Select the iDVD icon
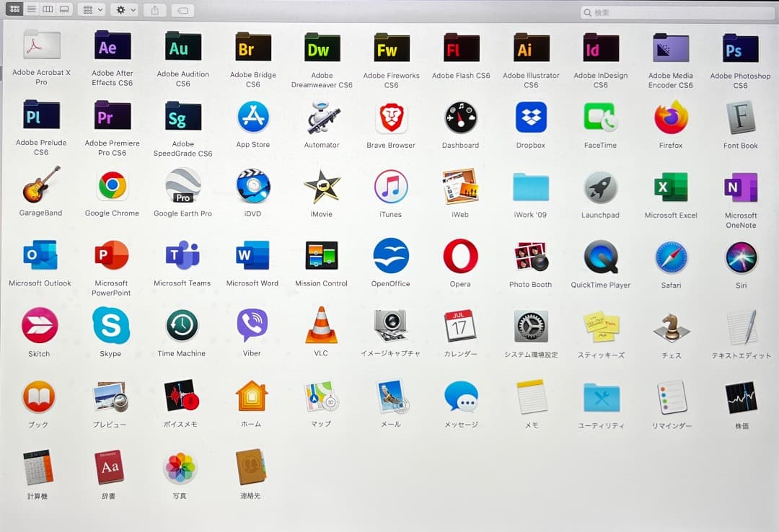779x532 pixels. click(253, 186)
